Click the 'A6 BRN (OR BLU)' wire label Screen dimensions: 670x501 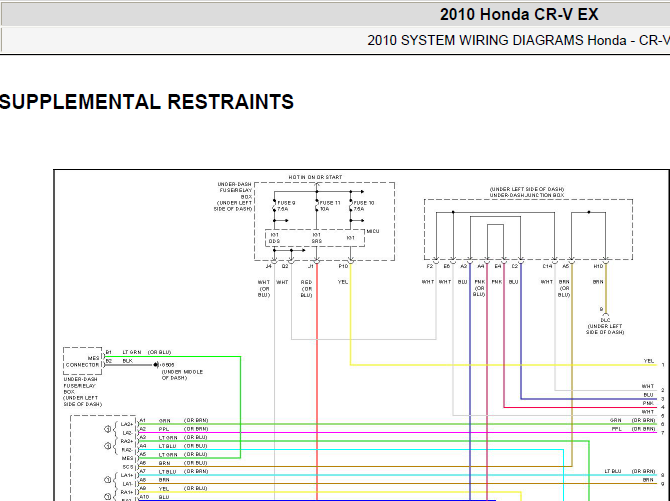pos(173,463)
